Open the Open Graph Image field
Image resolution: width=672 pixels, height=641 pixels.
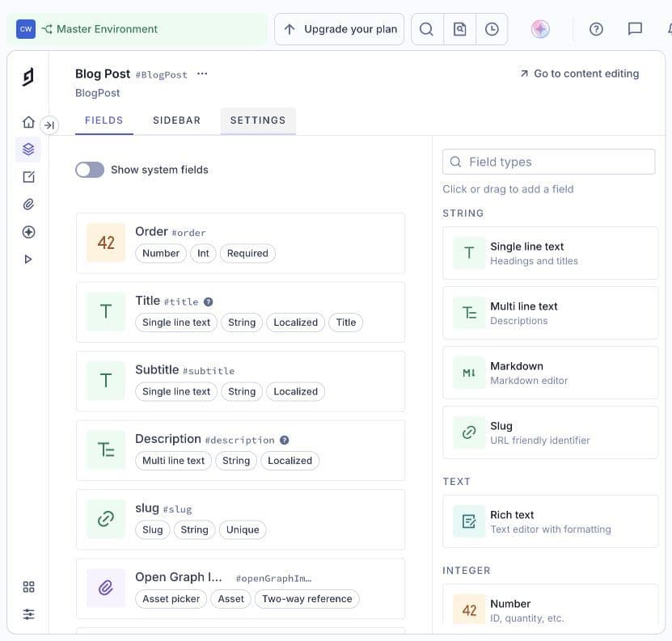click(x=240, y=588)
